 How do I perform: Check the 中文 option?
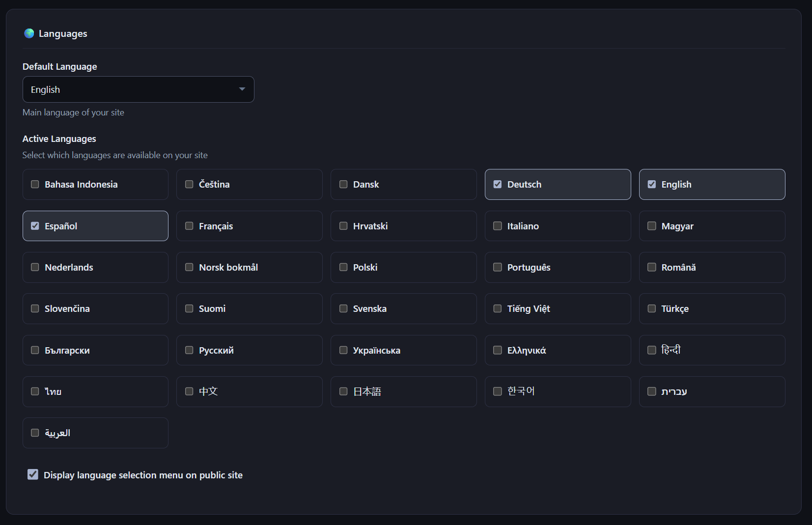point(189,391)
